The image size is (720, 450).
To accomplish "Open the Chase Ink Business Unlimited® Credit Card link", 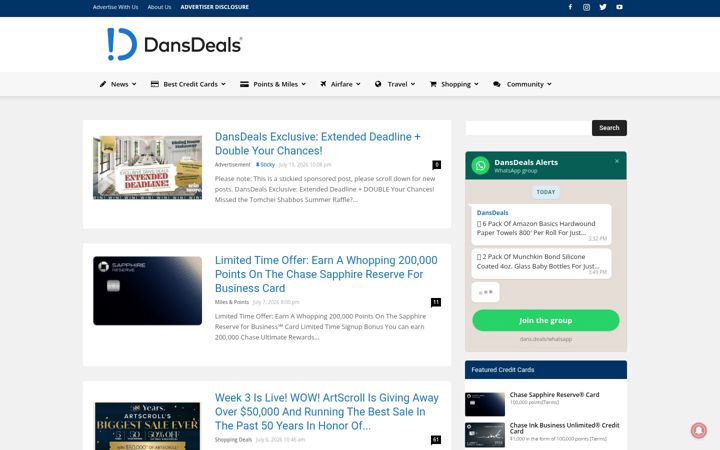I will coord(564,428).
